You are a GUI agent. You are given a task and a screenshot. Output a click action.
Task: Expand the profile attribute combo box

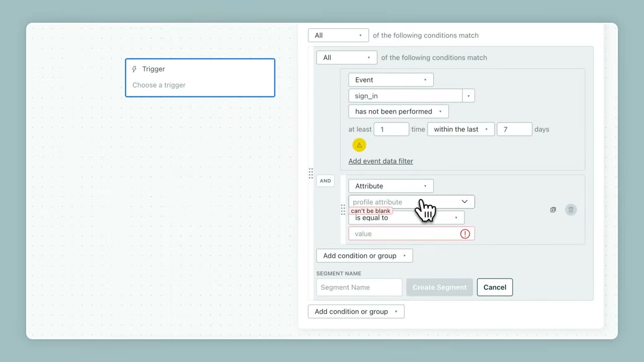click(412, 202)
